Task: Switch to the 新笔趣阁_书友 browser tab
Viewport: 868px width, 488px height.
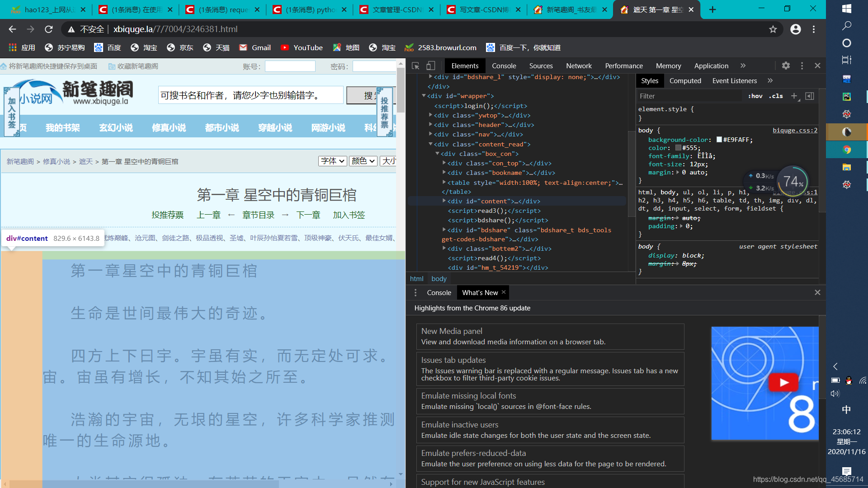Action: point(570,9)
